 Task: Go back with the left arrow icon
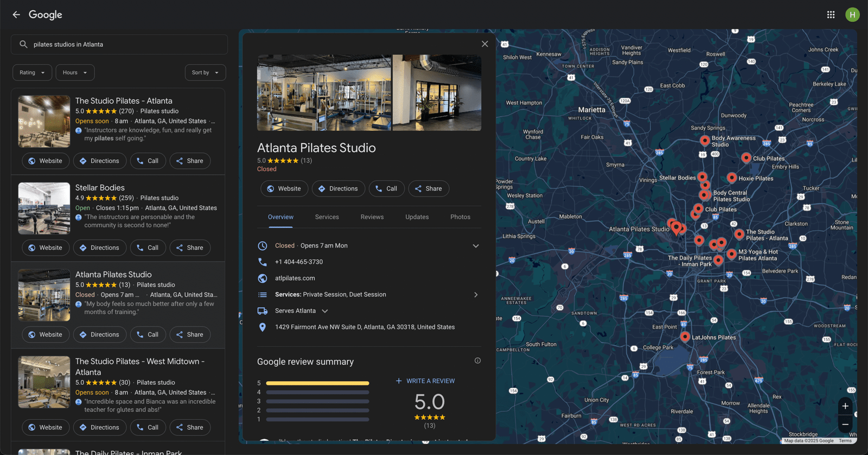[16, 15]
